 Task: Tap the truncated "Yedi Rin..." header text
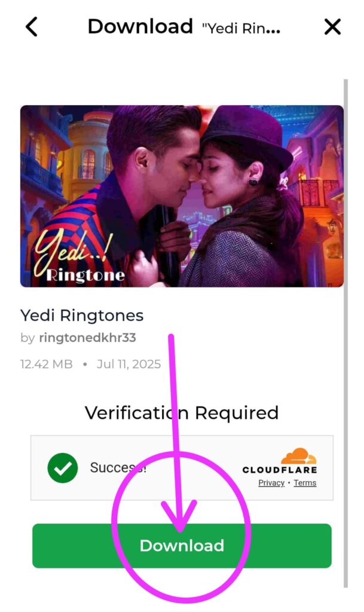[241, 29]
